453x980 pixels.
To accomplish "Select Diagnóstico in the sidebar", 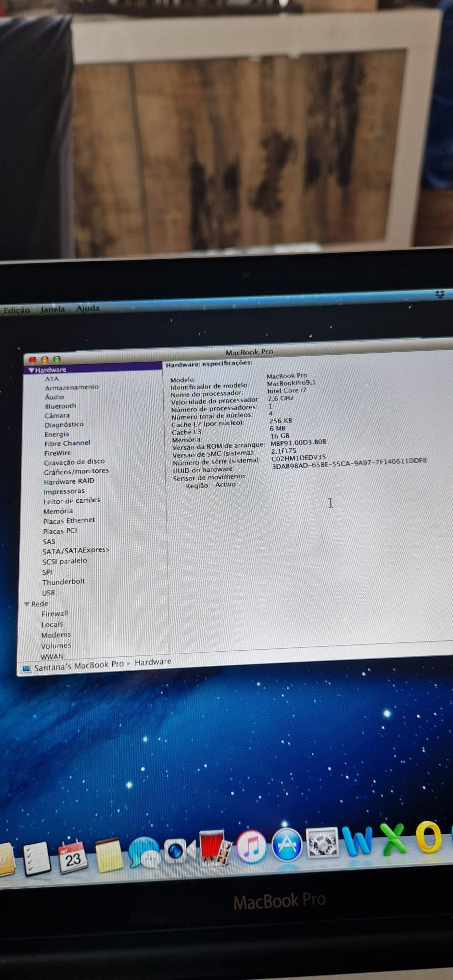I will pyautogui.click(x=64, y=424).
